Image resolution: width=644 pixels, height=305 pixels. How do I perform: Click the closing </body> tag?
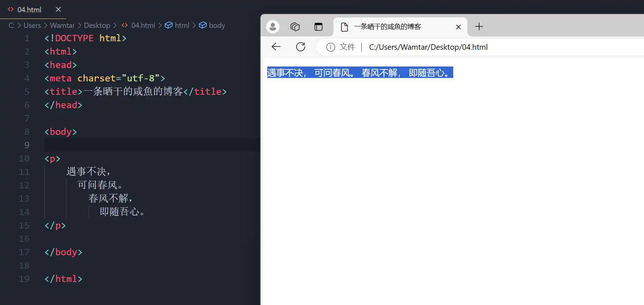click(x=63, y=252)
